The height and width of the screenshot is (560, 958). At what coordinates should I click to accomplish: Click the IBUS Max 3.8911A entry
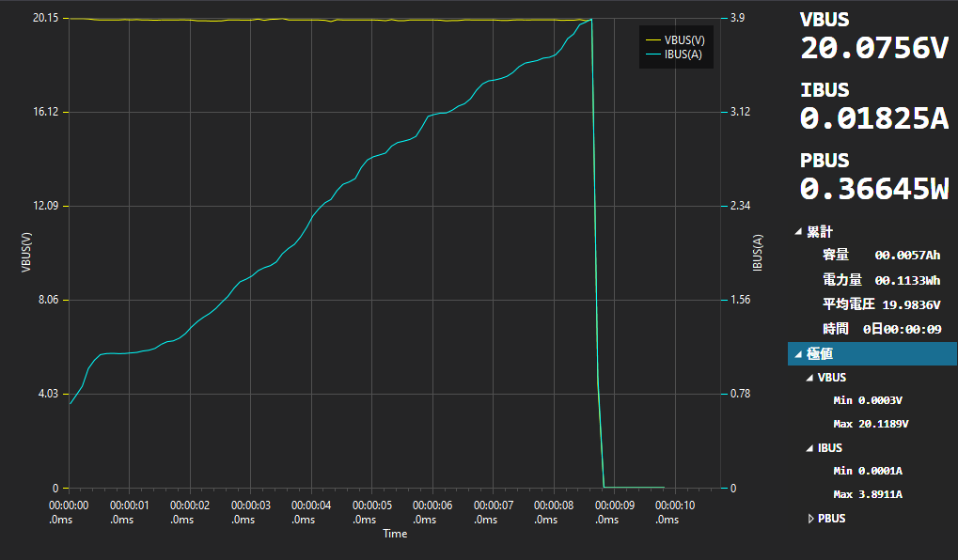click(x=867, y=494)
